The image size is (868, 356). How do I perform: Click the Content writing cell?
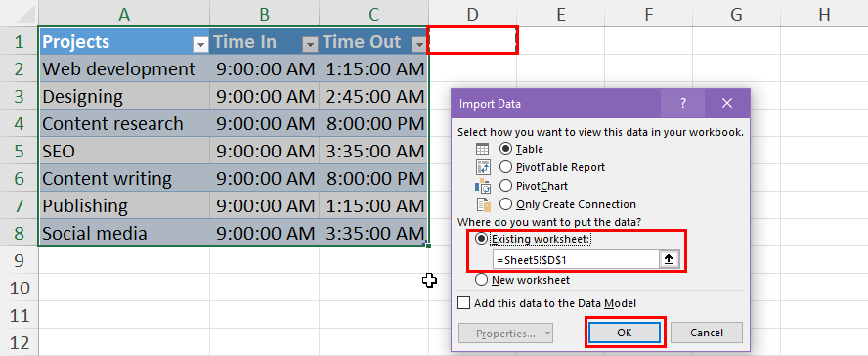point(124,178)
